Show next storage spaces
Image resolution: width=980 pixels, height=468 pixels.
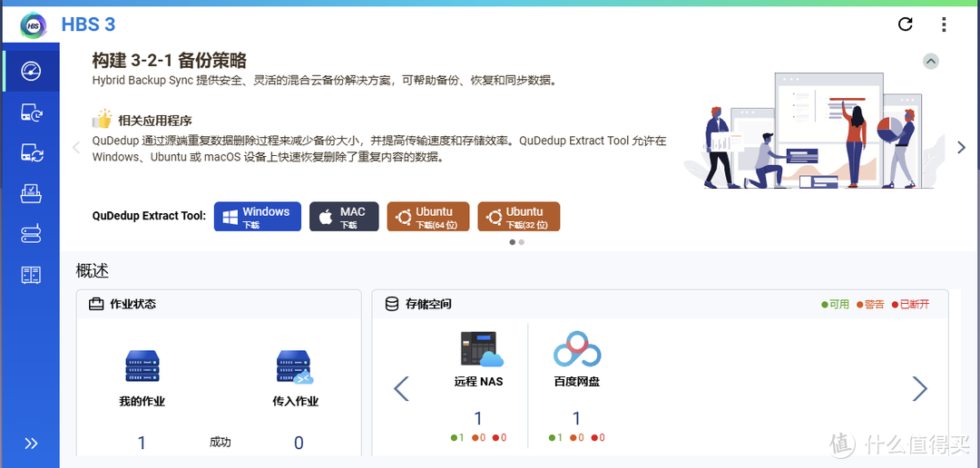click(919, 389)
